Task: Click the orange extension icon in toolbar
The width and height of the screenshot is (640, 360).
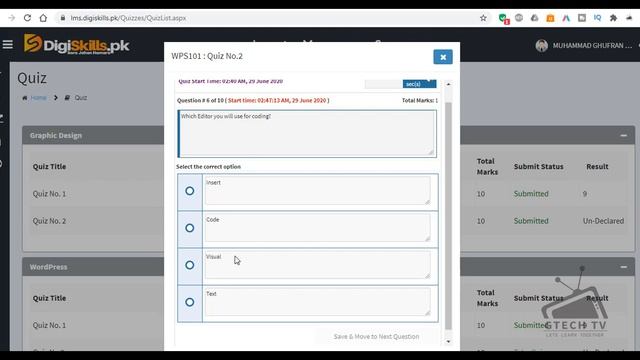Action: click(550, 18)
